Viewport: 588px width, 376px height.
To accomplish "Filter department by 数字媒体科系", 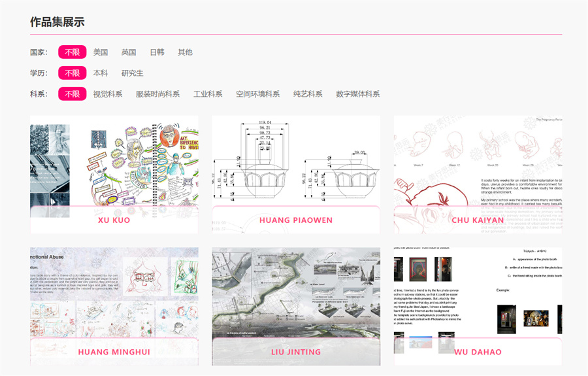I will [x=358, y=94].
